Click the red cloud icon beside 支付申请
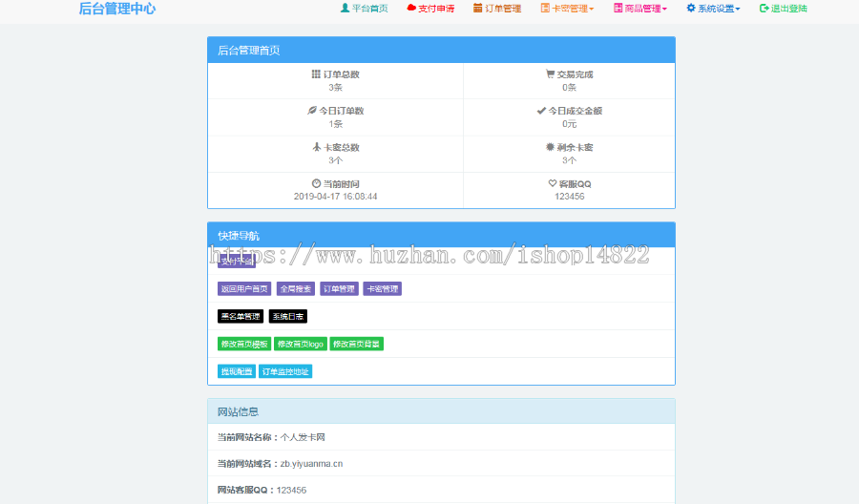Screen dimensions: 859x504 point(410,8)
